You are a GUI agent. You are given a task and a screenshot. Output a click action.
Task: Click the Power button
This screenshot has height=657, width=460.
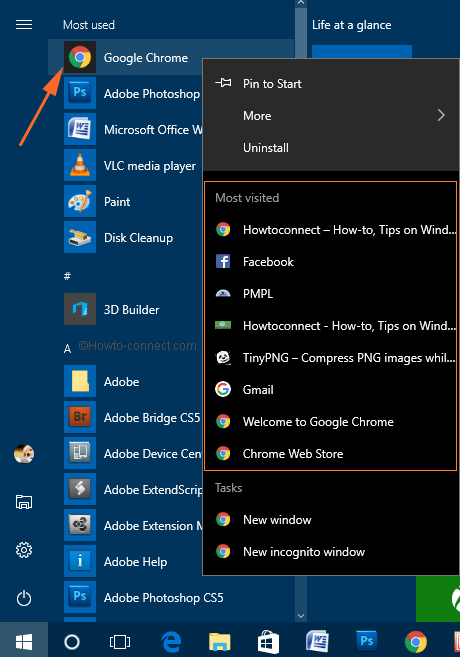click(24, 598)
